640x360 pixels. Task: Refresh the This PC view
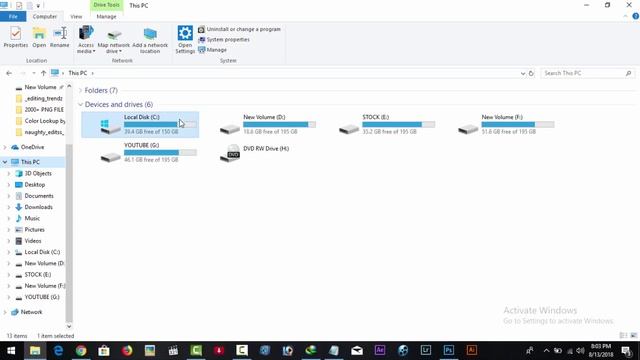(531, 73)
